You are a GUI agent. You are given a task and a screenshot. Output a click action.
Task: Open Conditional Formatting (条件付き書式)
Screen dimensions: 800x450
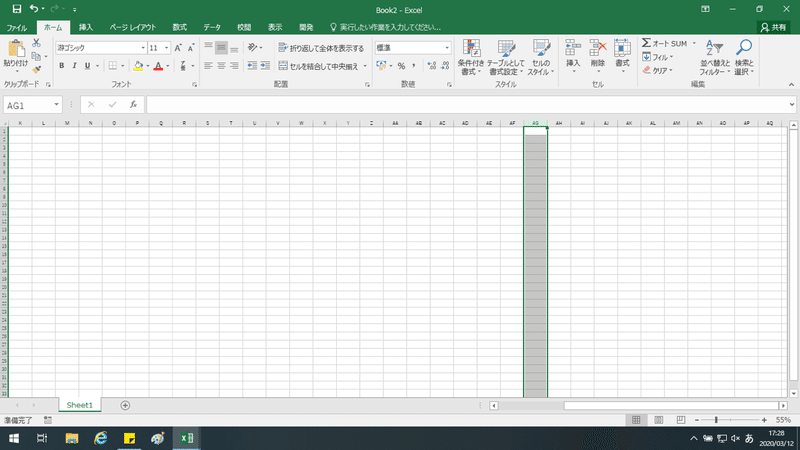coord(470,57)
